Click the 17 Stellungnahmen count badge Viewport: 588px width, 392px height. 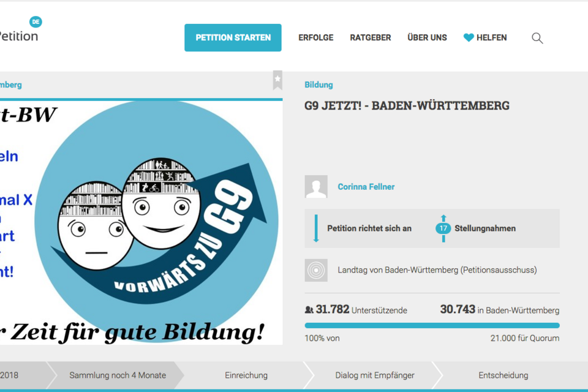point(443,228)
